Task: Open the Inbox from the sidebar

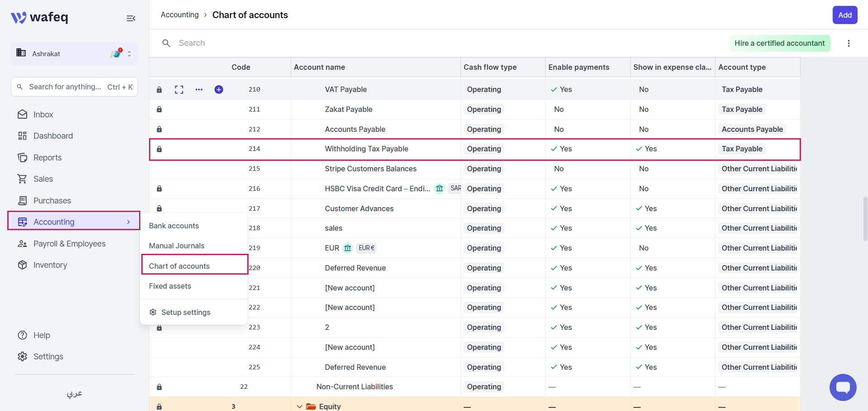Action: tap(43, 115)
